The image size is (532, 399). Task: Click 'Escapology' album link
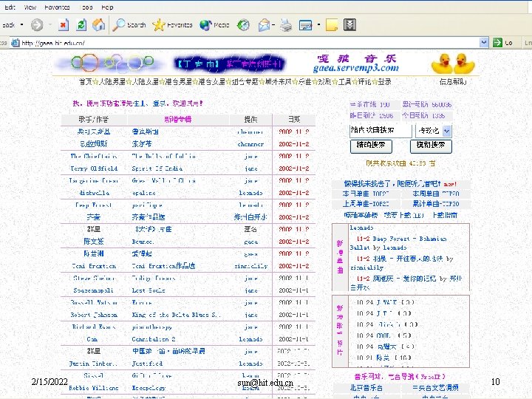click(x=149, y=388)
